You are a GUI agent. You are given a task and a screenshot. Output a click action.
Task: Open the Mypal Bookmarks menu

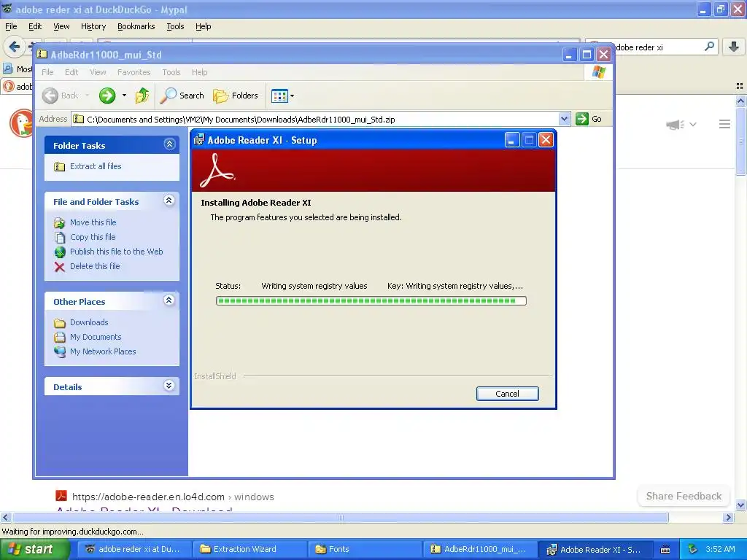coord(136,27)
